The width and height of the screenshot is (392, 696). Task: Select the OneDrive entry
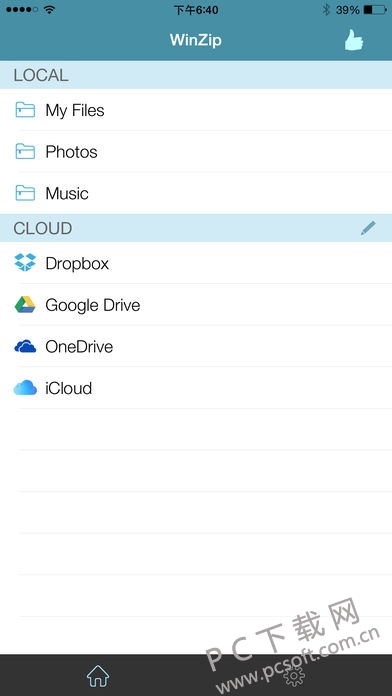tap(196, 346)
